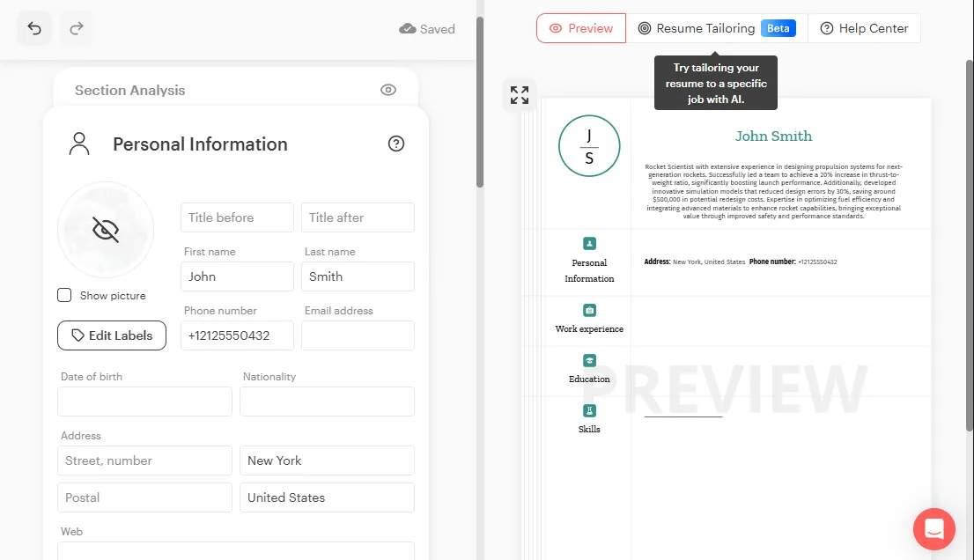
Task: Focus the Title after field
Action: click(358, 217)
